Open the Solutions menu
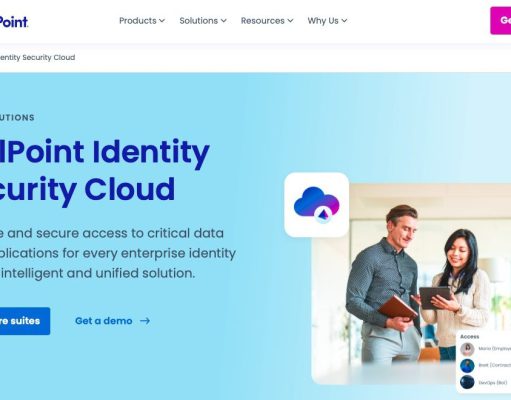The image size is (511, 400). point(203,21)
